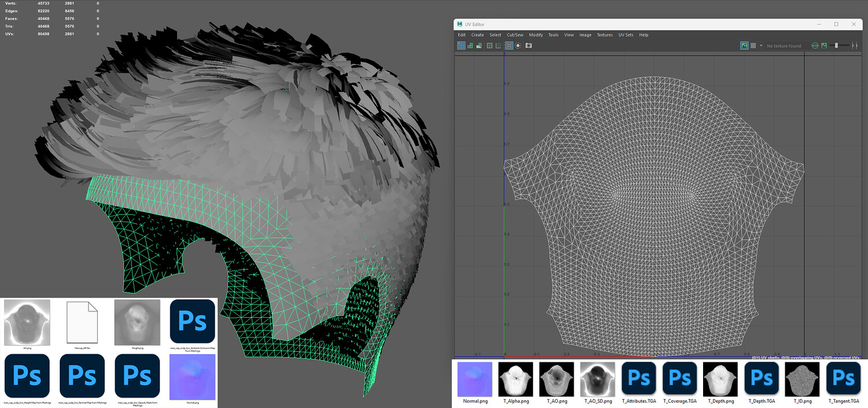Screen dimensions: 868x408
Task: Open the texture list dropdown arrow
Action: tap(761, 45)
